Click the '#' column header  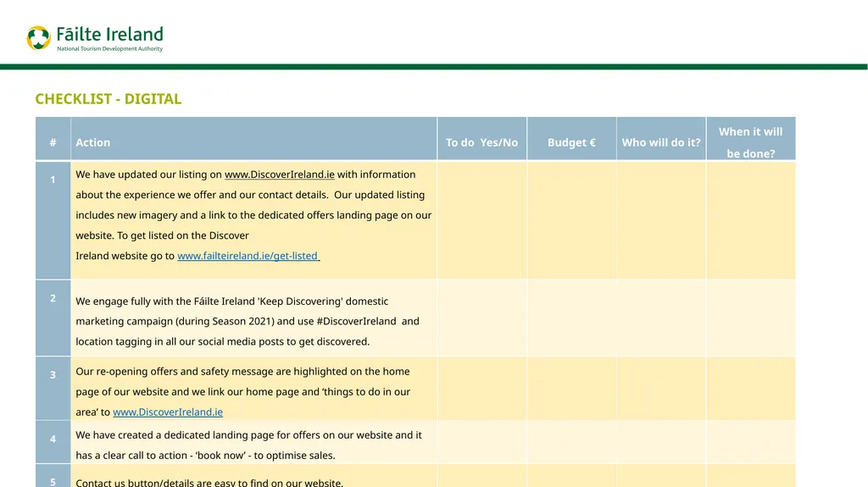coord(53,138)
